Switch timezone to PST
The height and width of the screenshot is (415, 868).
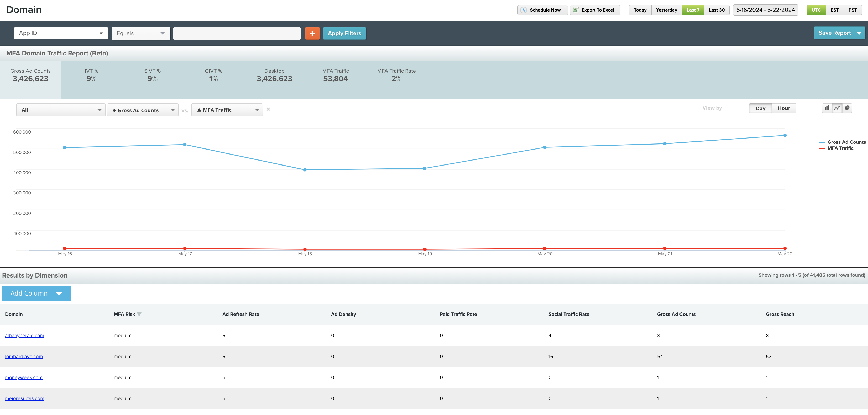point(853,10)
